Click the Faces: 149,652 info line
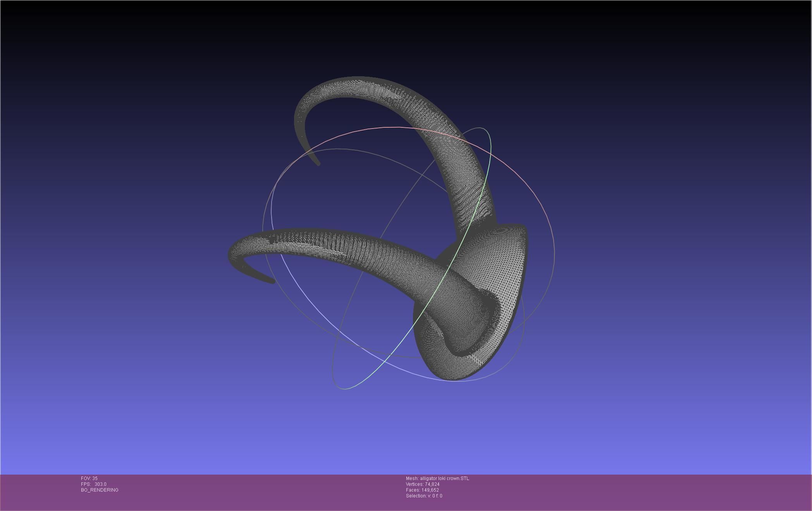Image resolution: width=812 pixels, height=511 pixels. pos(422,490)
